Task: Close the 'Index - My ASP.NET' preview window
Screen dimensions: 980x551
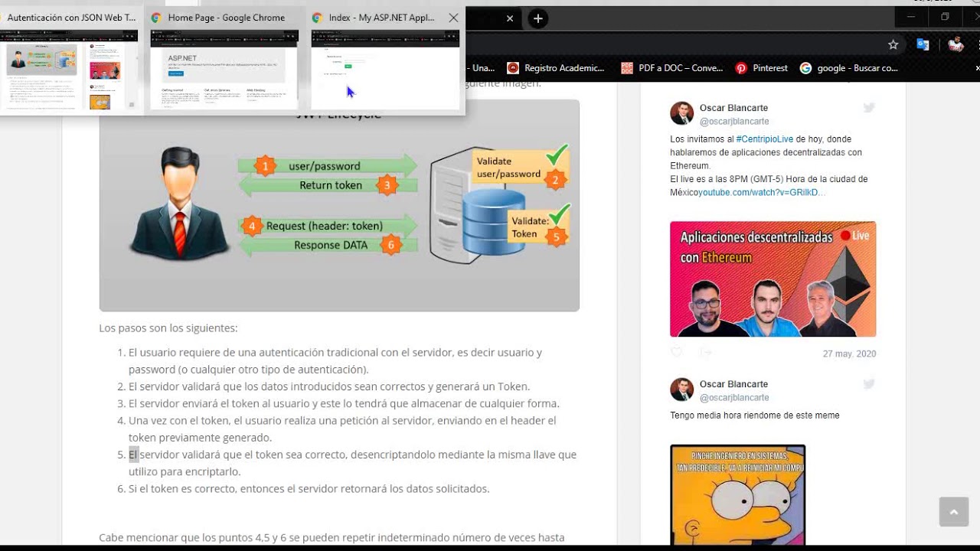Action: coord(453,18)
